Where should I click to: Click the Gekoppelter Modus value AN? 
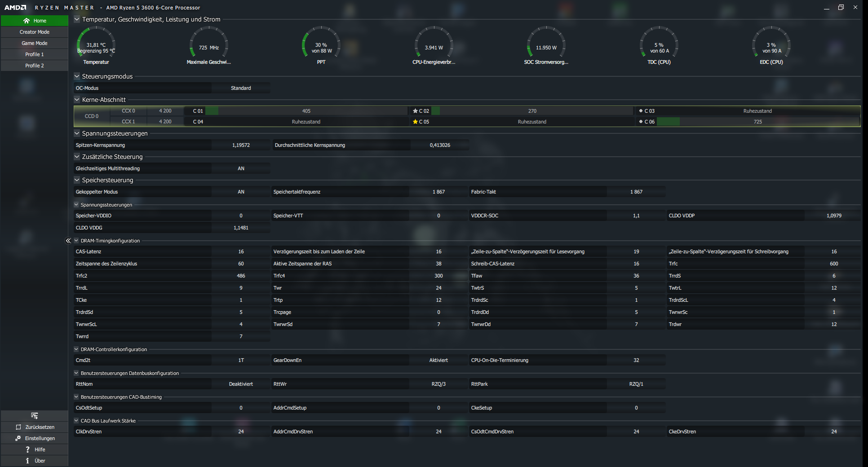pos(241,192)
